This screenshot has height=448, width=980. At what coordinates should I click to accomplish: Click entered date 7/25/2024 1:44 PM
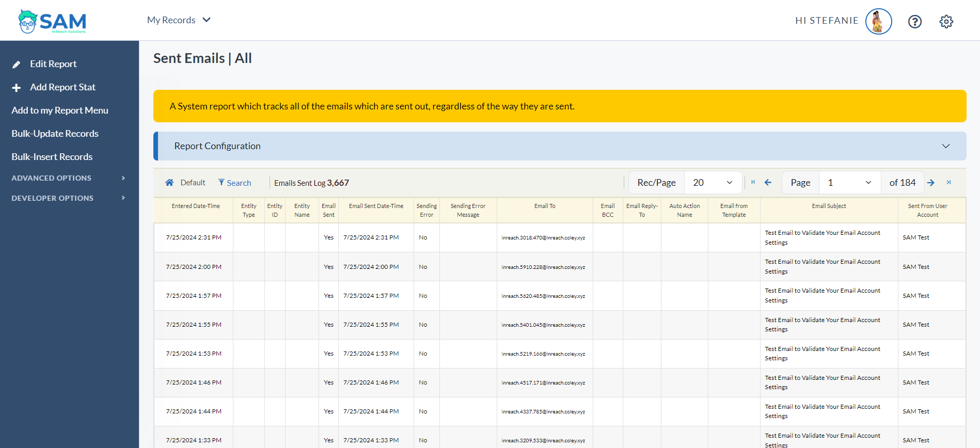194,411
